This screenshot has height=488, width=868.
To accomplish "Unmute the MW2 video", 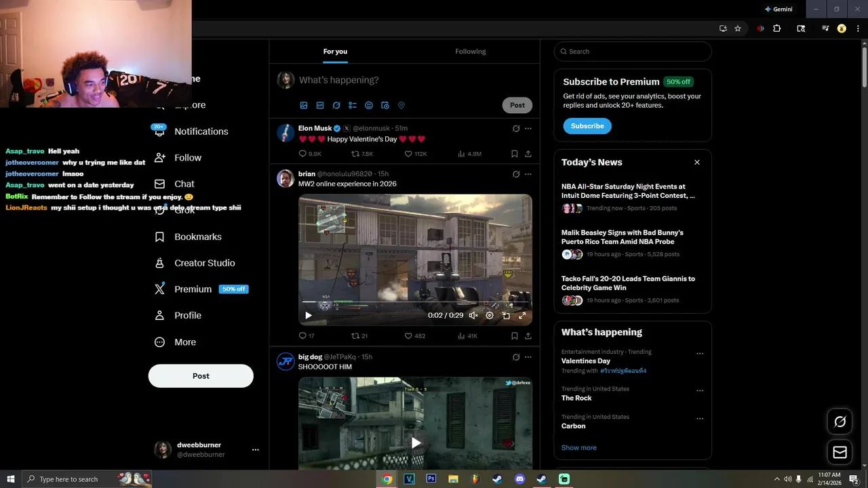I will pyautogui.click(x=473, y=315).
